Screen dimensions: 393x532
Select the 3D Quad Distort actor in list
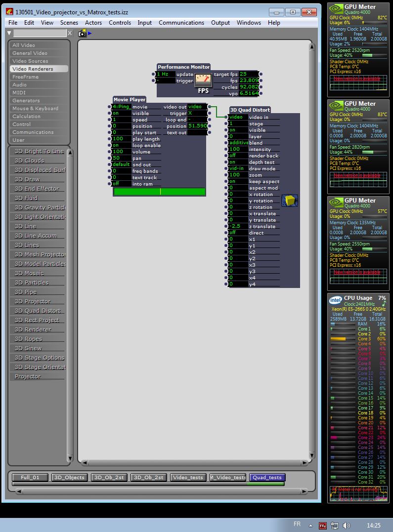[x=38, y=311]
